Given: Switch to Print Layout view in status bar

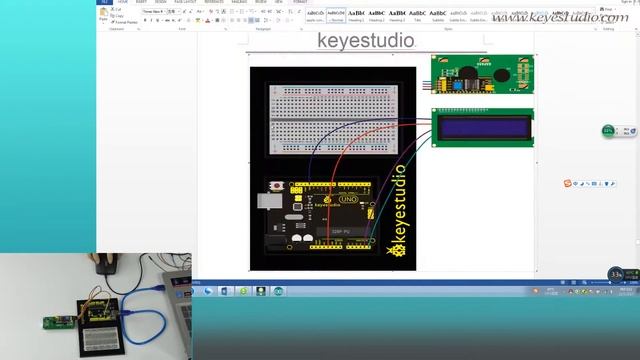Looking at the screenshot, I should (x=574, y=282).
